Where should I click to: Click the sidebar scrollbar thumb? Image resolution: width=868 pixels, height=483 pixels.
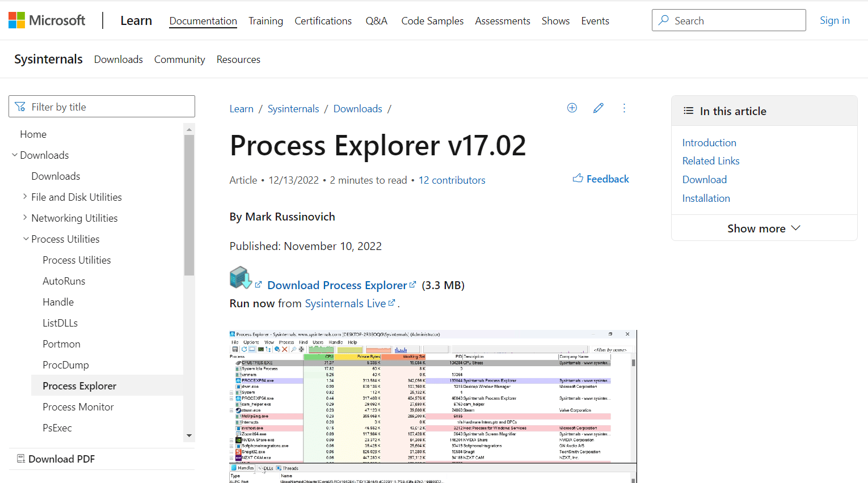point(189,205)
